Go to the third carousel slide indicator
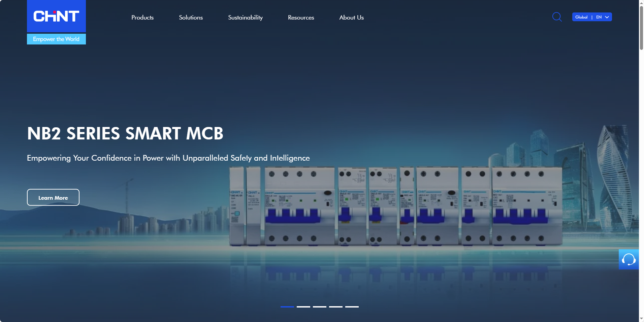The width and height of the screenshot is (644, 322). coord(320,307)
